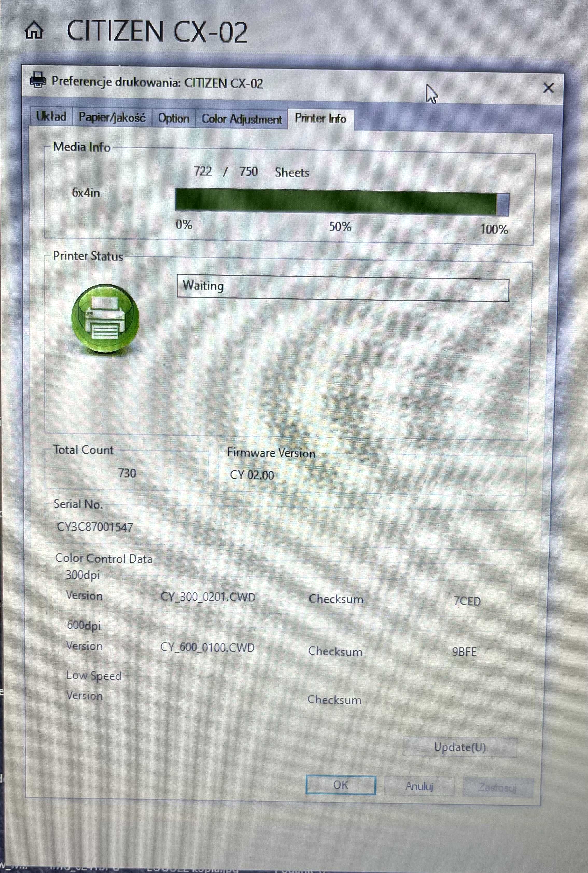Click the 7CED checksum value

[x=467, y=601]
